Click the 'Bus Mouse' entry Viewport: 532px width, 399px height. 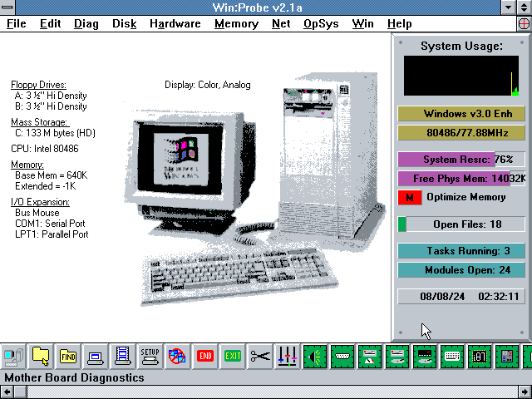tap(37, 213)
